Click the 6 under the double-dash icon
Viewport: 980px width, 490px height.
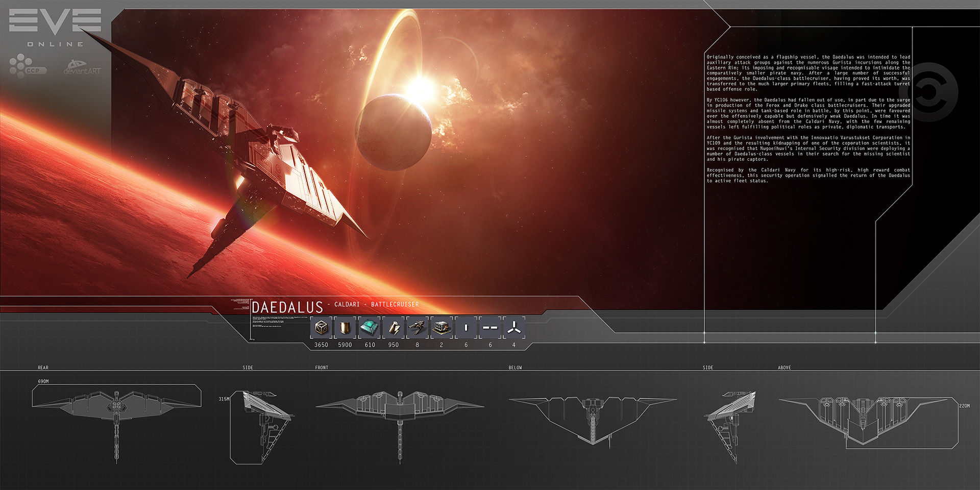pyautogui.click(x=491, y=345)
